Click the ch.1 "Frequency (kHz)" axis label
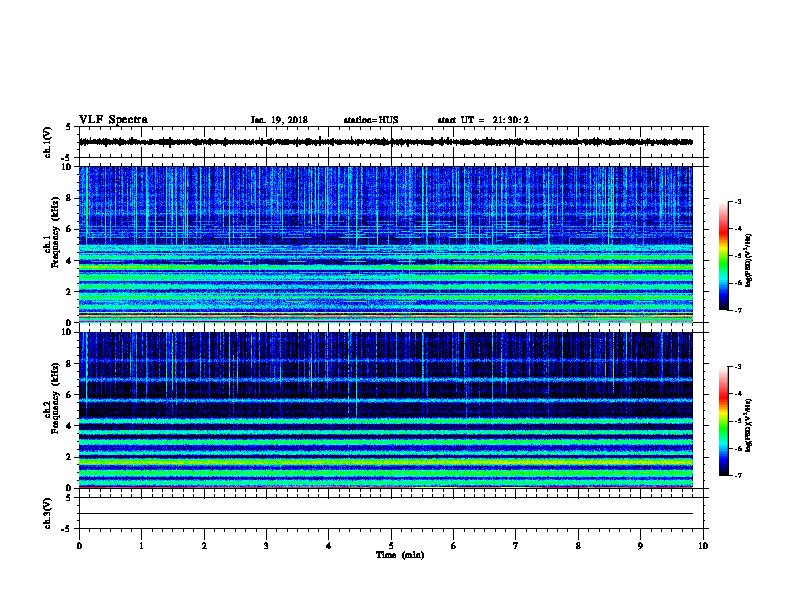 55,232
